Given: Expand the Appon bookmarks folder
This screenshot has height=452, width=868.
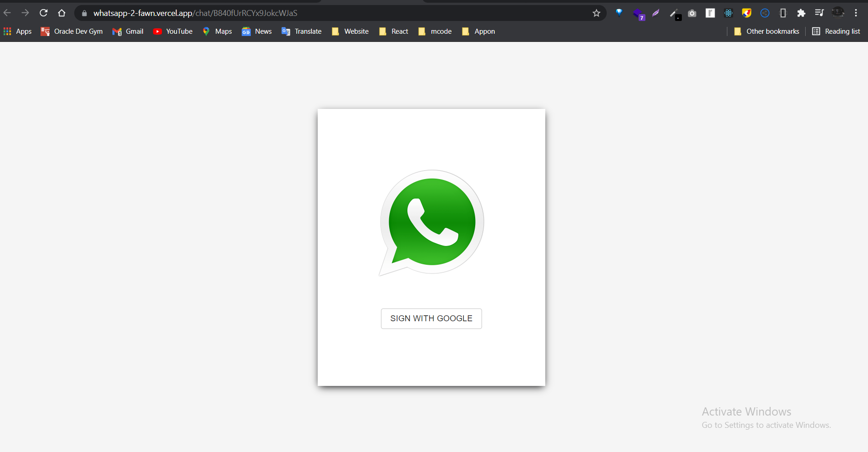Looking at the screenshot, I should (x=478, y=31).
